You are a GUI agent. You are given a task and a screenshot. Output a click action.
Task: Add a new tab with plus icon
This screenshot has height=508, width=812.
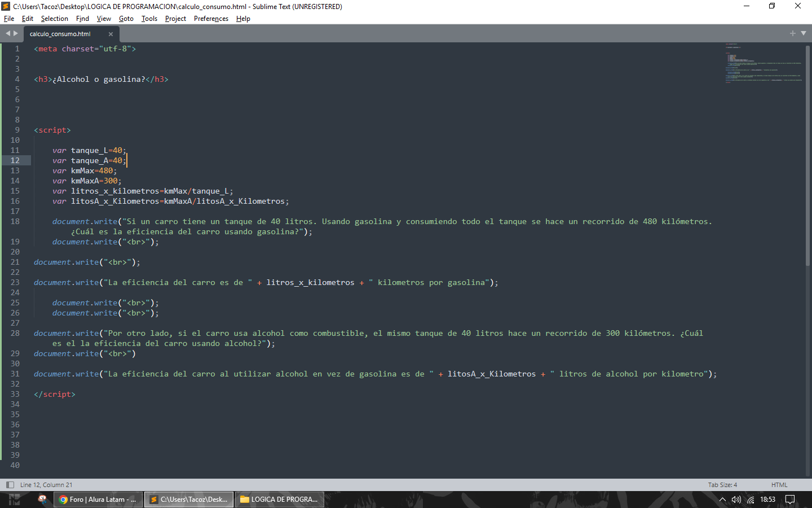coord(792,33)
